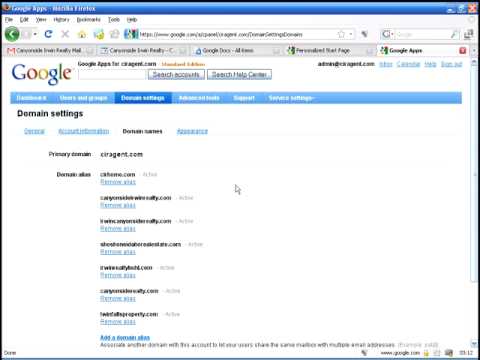Open the list-all-tabs dropdown arrow
Screen dimensions: 480x360
[x=474, y=51]
